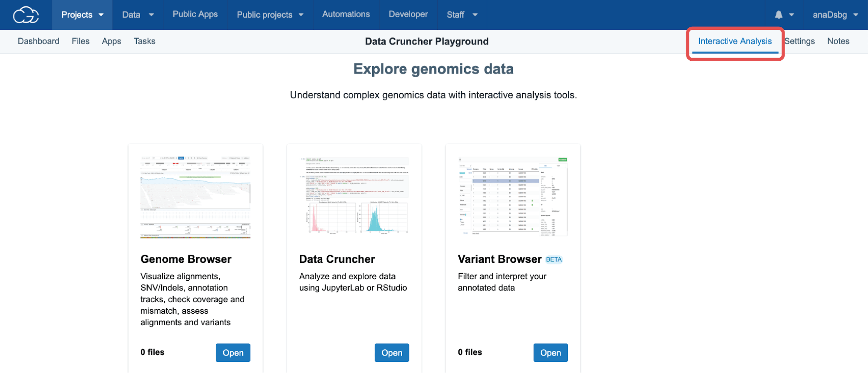
Task: Open the project Dashboard
Action: coord(38,41)
